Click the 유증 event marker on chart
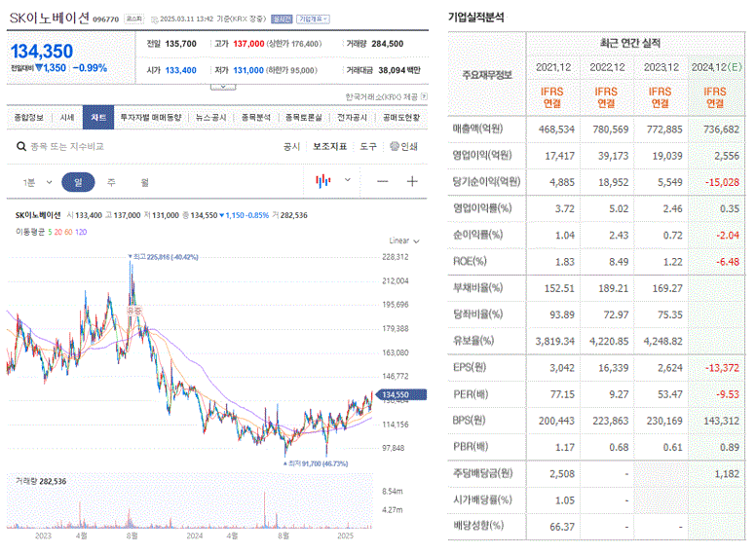 coord(134,311)
